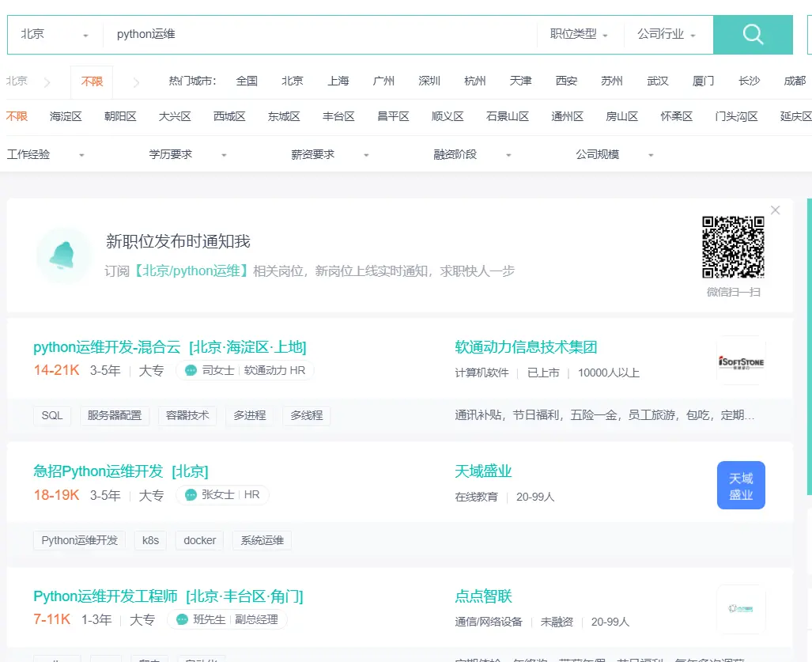
Task: Click the right chevron next to 不限
Action: coord(136,81)
